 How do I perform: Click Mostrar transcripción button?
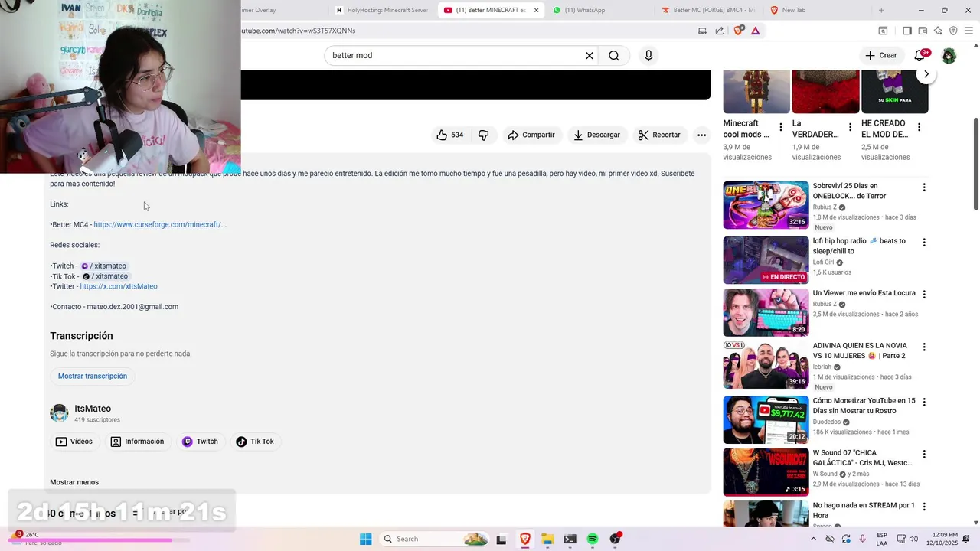[x=93, y=376]
